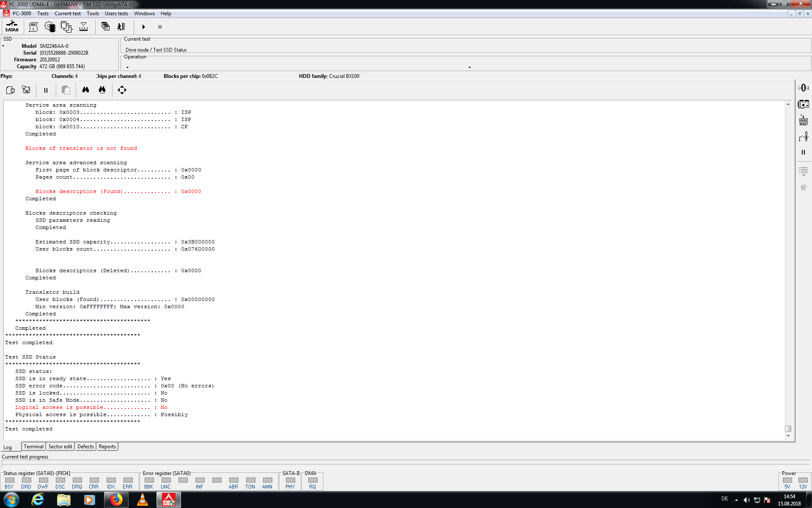Screen dimensions: 812x508
Task: Click the BSY status register indicator
Action: [9, 480]
